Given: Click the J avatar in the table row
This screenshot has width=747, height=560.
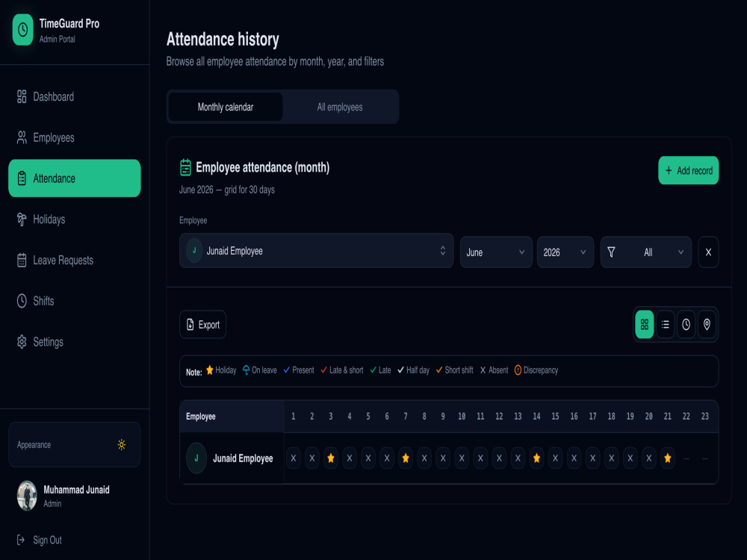Looking at the screenshot, I should tap(196, 458).
